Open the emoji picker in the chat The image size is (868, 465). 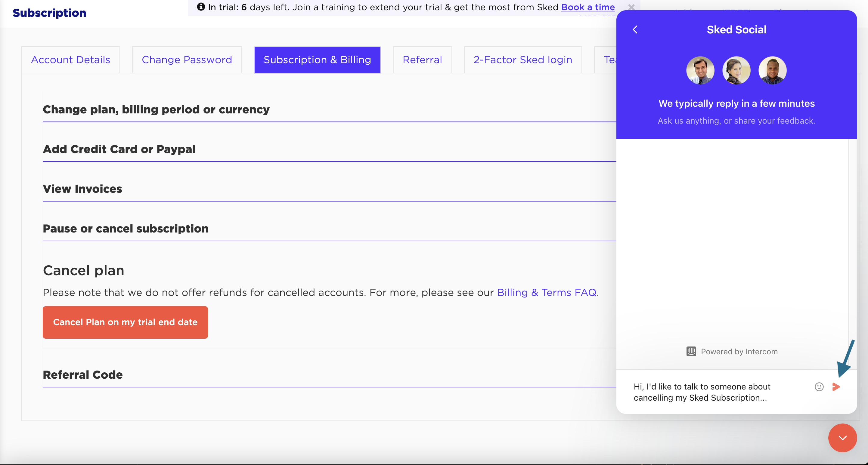click(x=819, y=386)
